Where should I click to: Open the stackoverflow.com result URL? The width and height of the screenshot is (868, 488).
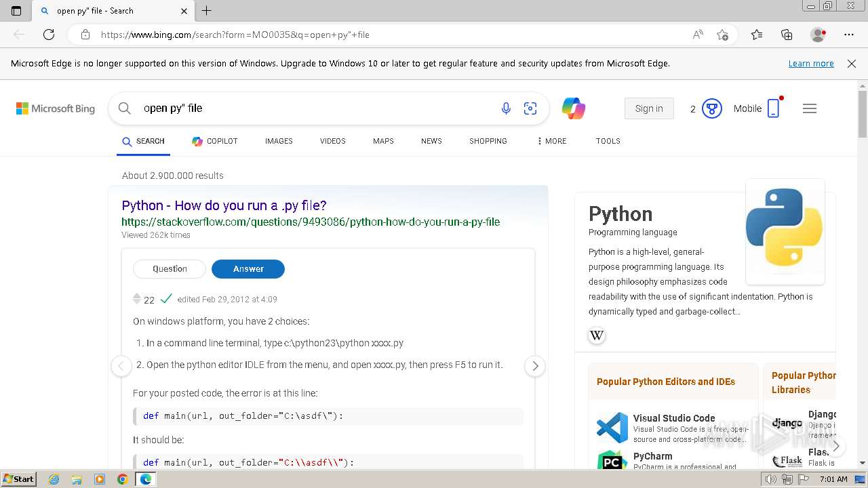[311, 222]
